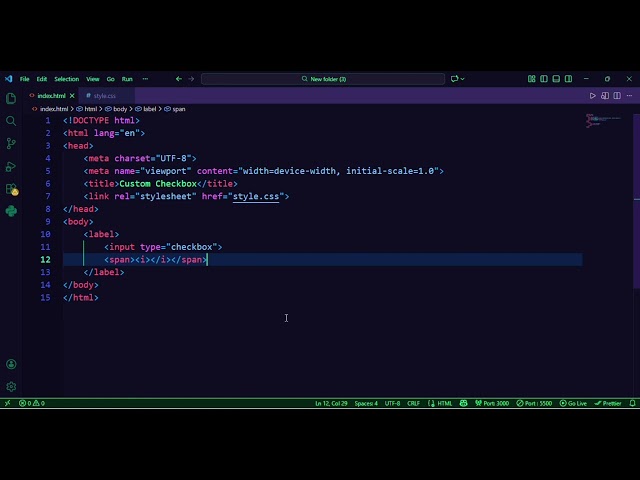Open the Search view in the activity bar
The width and height of the screenshot is (640, 480).
tap(11, 121)
